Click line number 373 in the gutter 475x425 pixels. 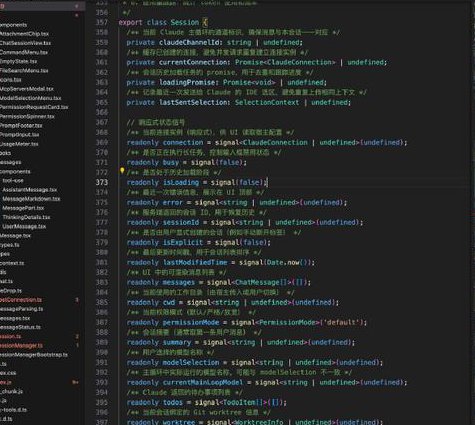tap(102, 182)
